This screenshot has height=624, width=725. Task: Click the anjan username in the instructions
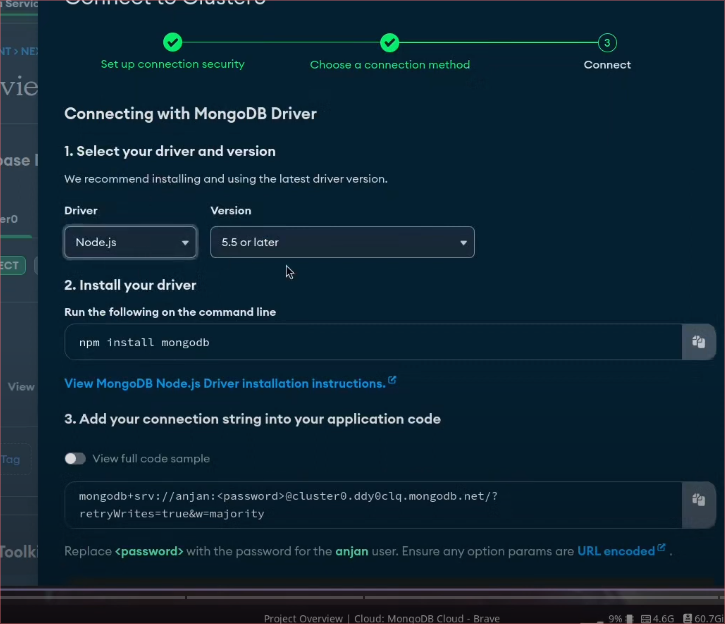(x=352, y=551)
